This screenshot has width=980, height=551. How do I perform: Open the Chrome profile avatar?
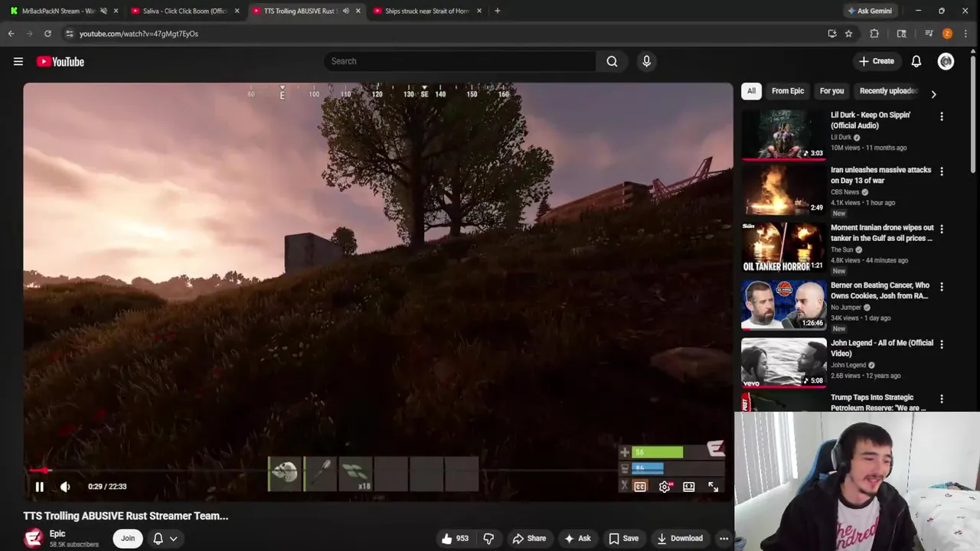coord(947,34)
